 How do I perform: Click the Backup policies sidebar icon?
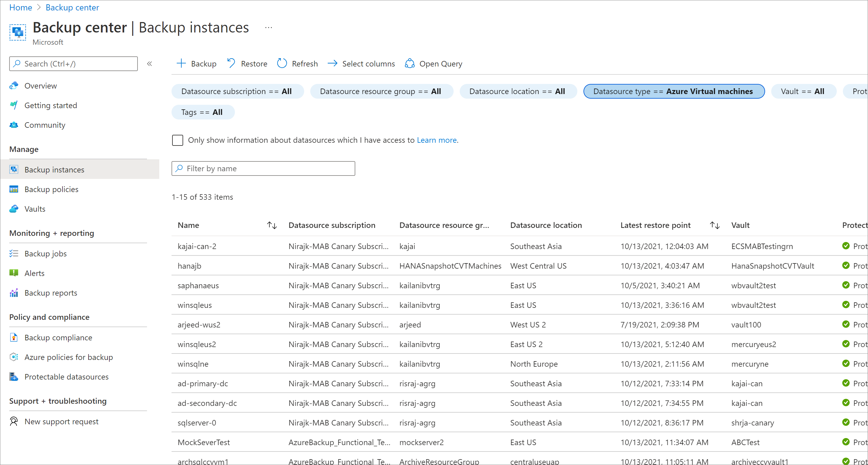tap(14, 189)
